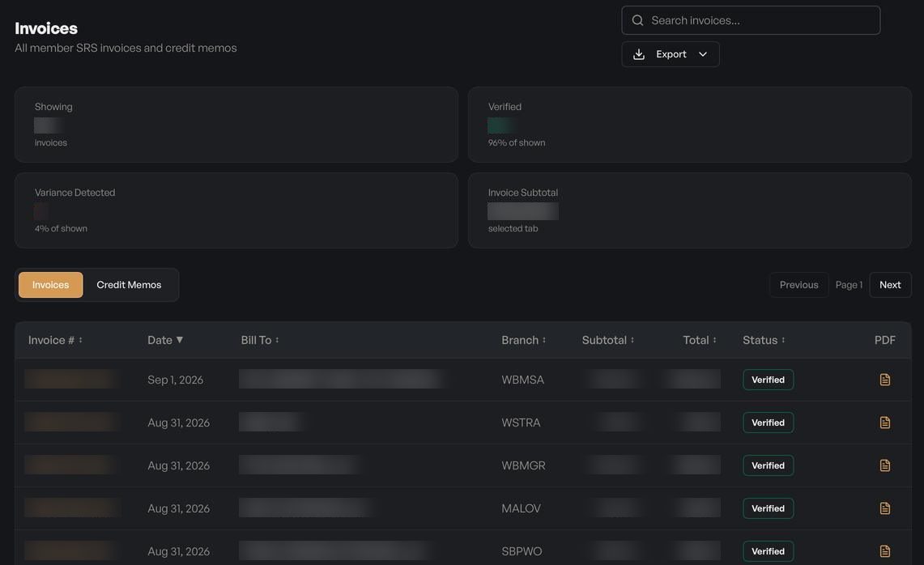Click Verified badge in the WBMGR row
The image size is (924, 565).
click(x=768, y=466)
